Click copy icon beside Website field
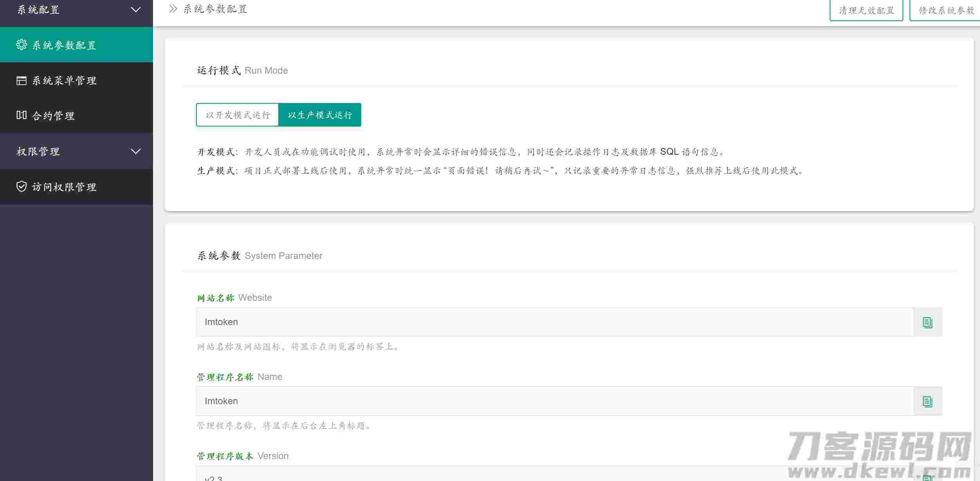980x481 pixels. point(927,322)
